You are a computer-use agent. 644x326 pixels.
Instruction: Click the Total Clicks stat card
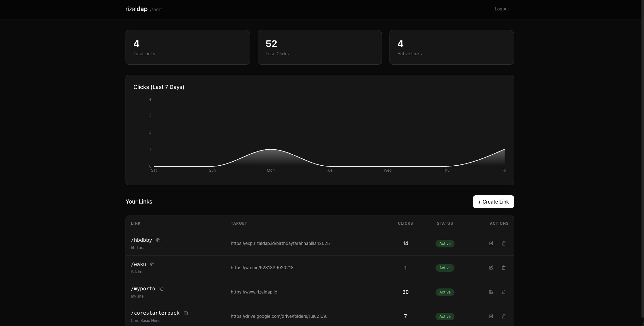point(319,47)
